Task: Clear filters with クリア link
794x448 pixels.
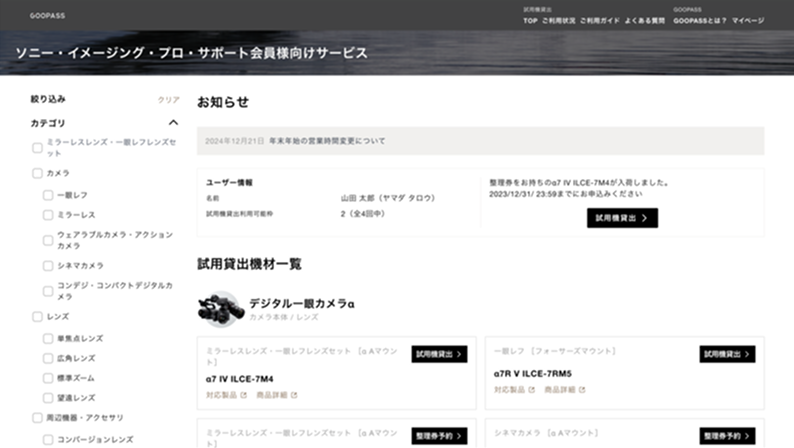Action: pyautogui.click(x=169, y=100)
